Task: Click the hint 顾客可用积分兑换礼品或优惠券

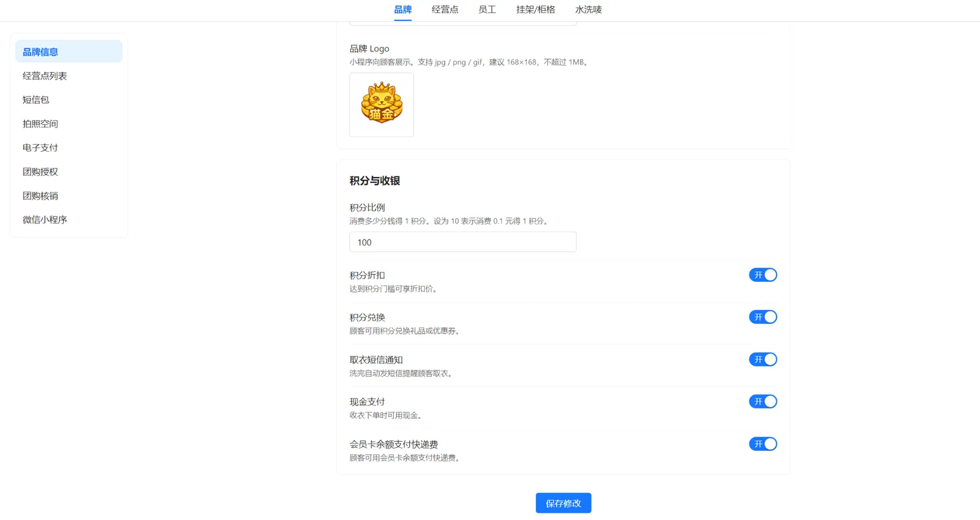Action: (x=405, y=331)
